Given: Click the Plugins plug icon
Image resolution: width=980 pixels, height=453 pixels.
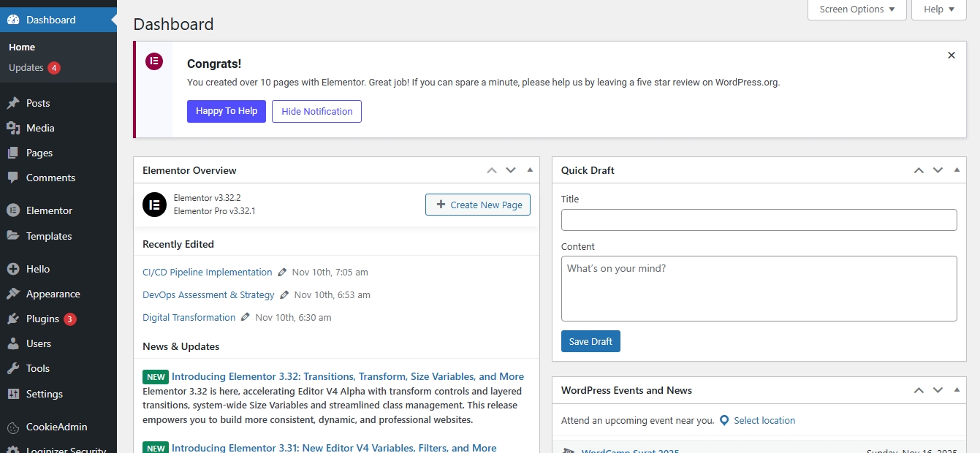Looking at the screenshot, I should tap(13, 319).
